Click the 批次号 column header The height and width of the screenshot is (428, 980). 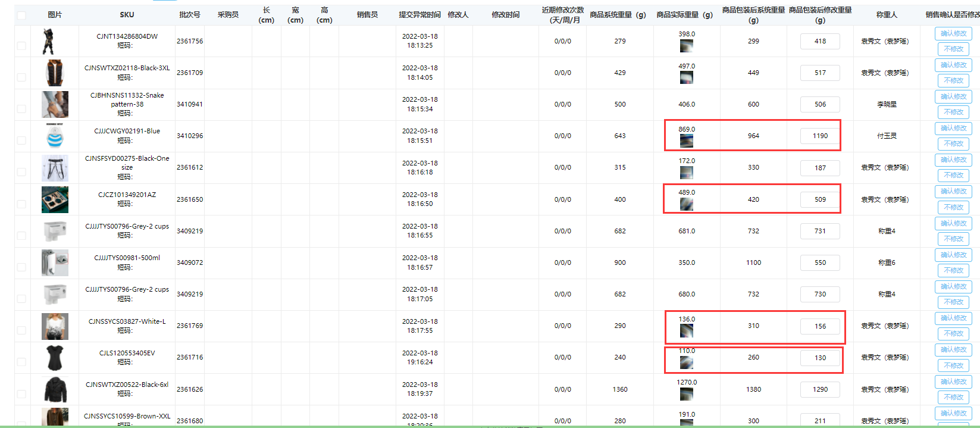190,15
